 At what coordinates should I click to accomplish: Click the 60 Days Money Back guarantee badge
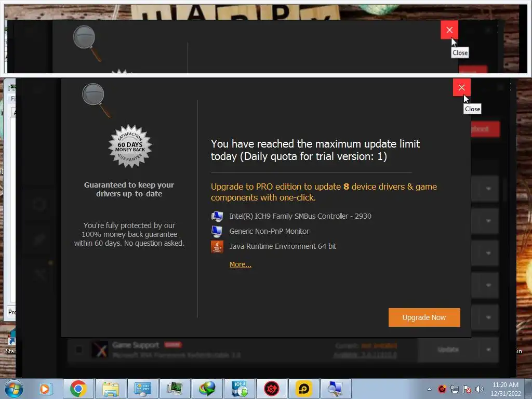tap(130, 146)
